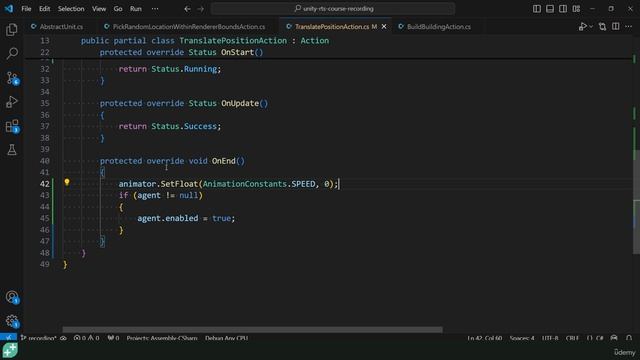640x360 pixels.
Task: Go back with the left arrow
Action: 187,9
